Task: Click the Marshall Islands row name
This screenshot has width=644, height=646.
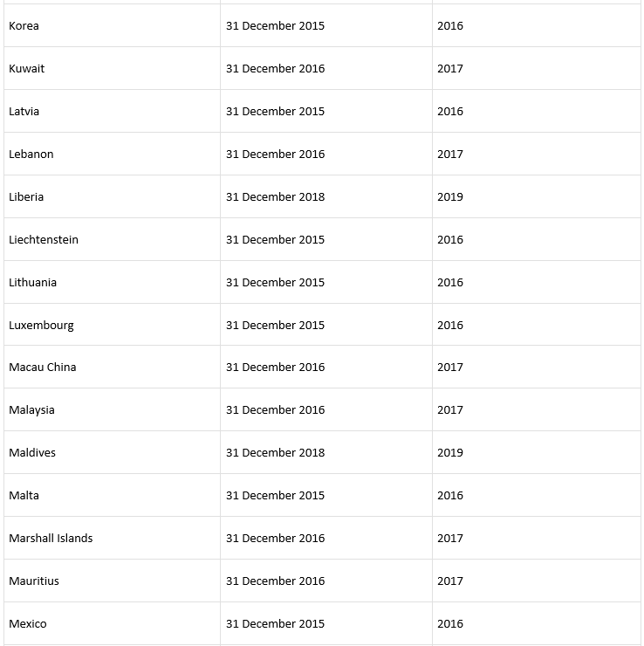Action: (x=51, y=539)
